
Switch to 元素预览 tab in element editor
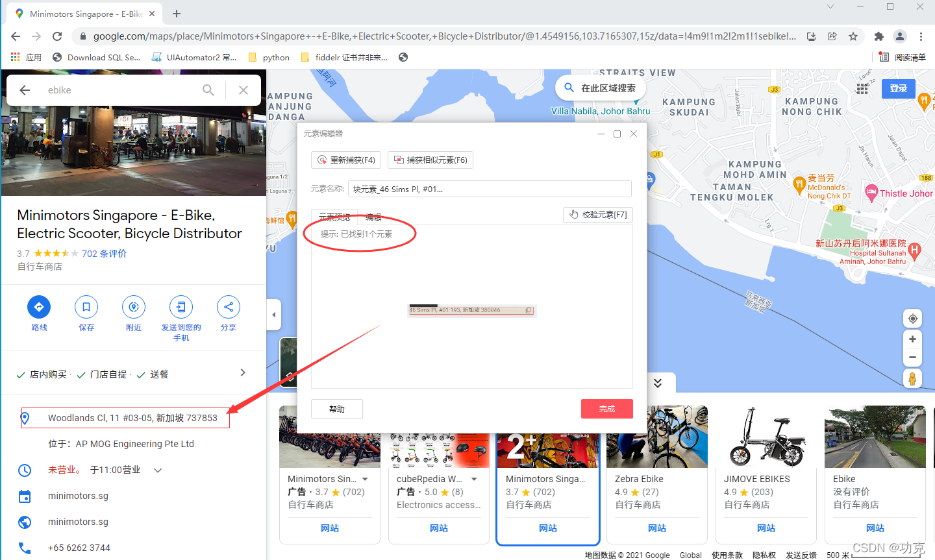334,217
